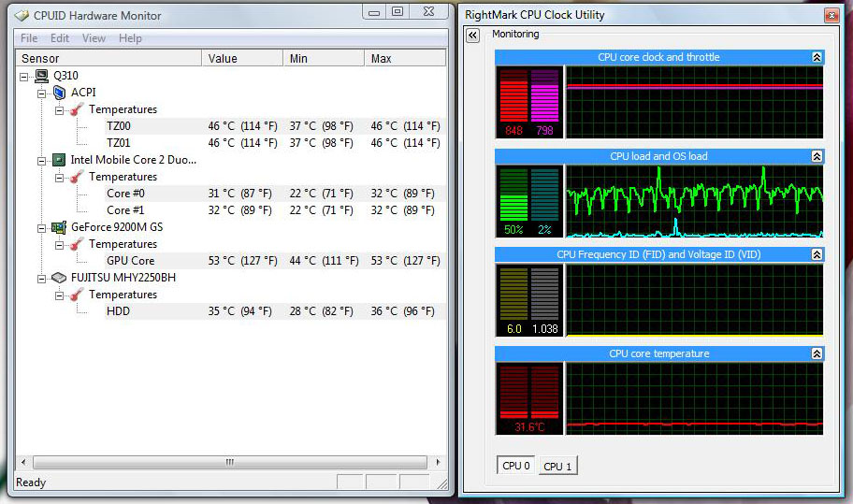The width and height of the screenshot is (853, 504).
Task: Select the GPU Core sensor row
Action: point(275,261)
